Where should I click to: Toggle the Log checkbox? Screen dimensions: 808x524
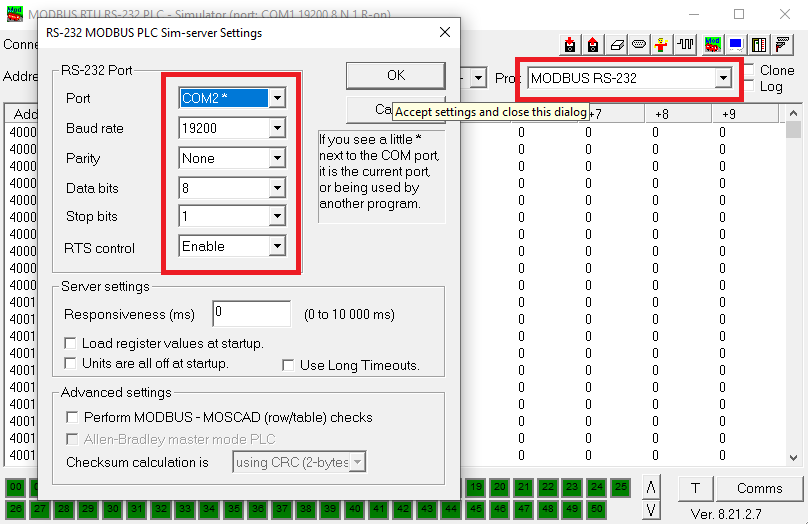point(749,86)
